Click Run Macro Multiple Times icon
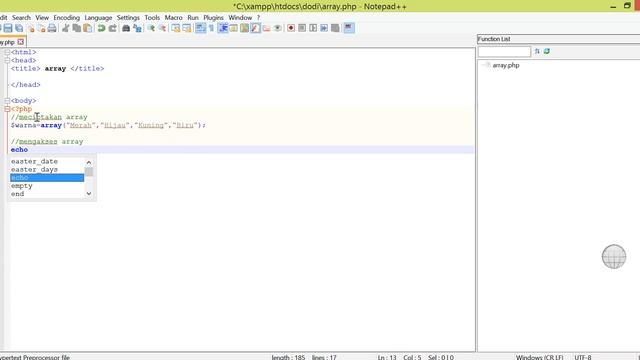640x360 pixels. (x=324, y=28)
